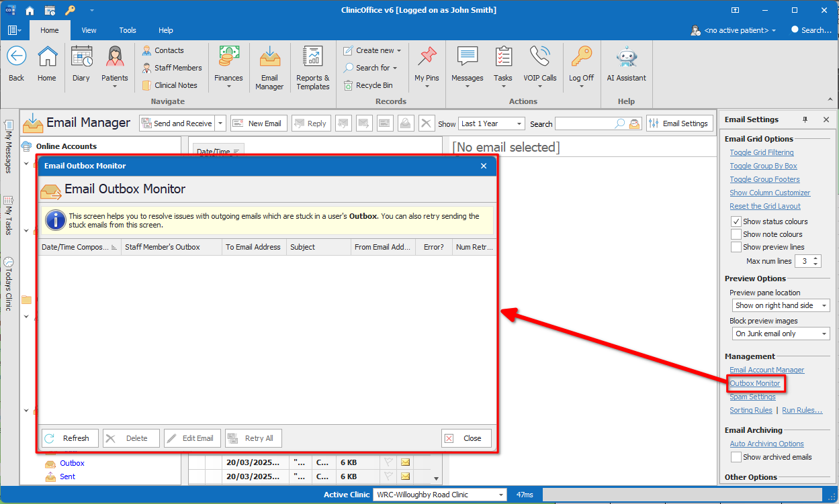Open the Email Account Manager link
Viewport: 839px width, 504px height.
click(766, 370)
